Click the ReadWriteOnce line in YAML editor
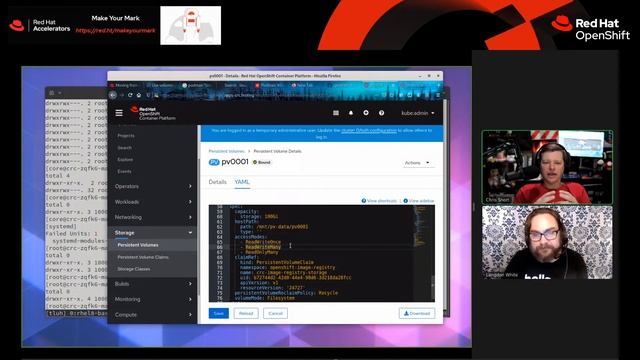The width and height of the screenshot is (640, 360). pos(262,242)
